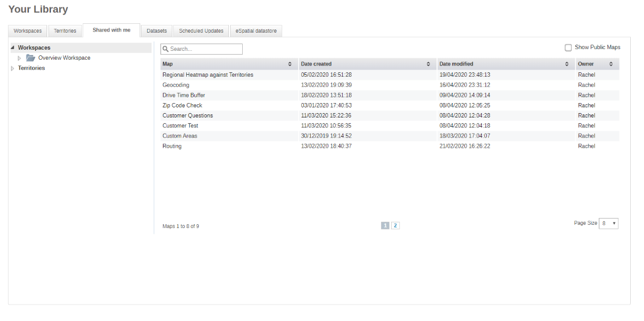Click owner Rachel in the Routing row
Viewport: 644px width, 321px height.
(587, 146)
